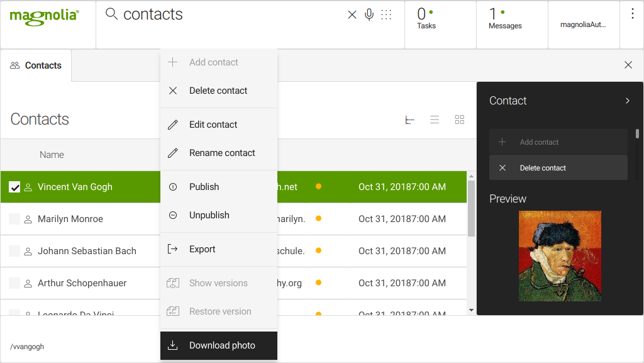Switch to tree view layout

pos(409,120)
